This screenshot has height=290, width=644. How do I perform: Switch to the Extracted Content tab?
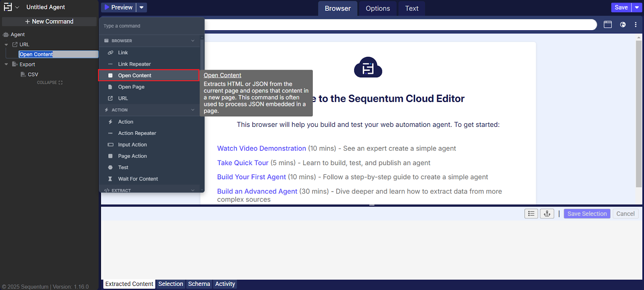[129, 284]
